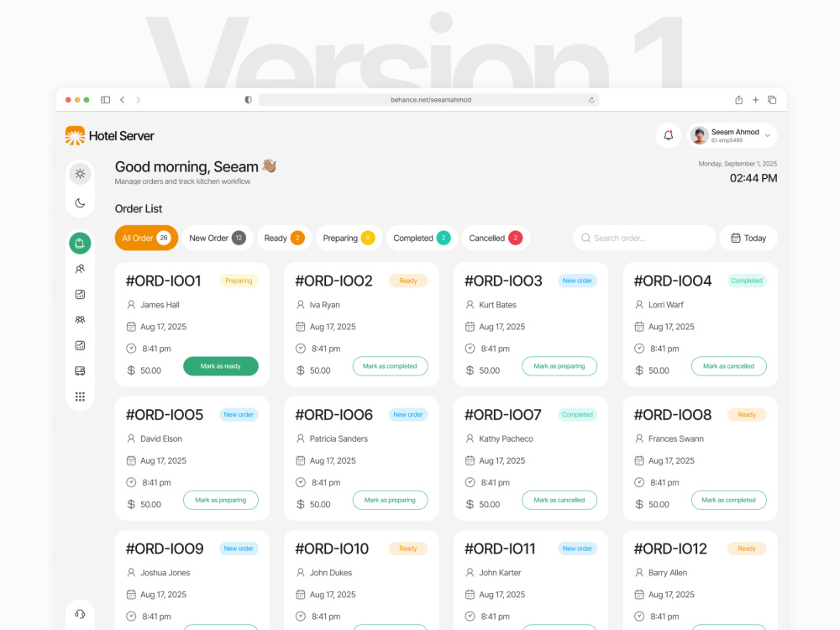Viewport: 840px width, 630px height.
Task: Click the behance.net address bar
Action: (428, 100)
